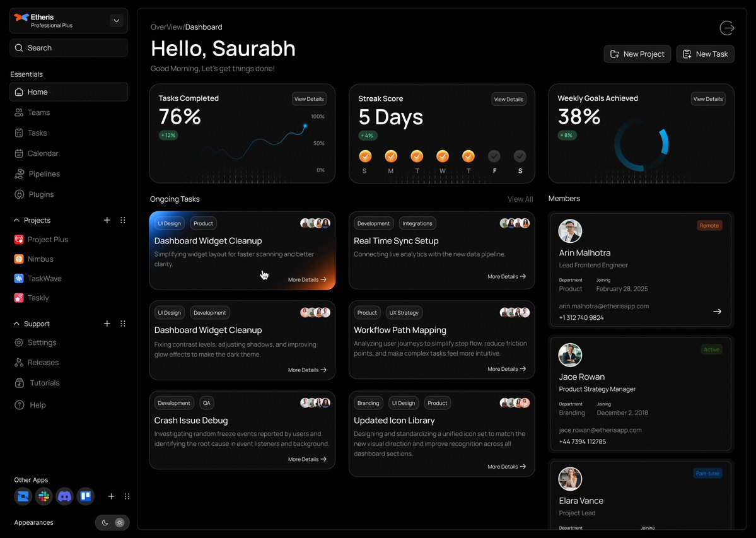Open View All for Ongoing Tasks

520,199
